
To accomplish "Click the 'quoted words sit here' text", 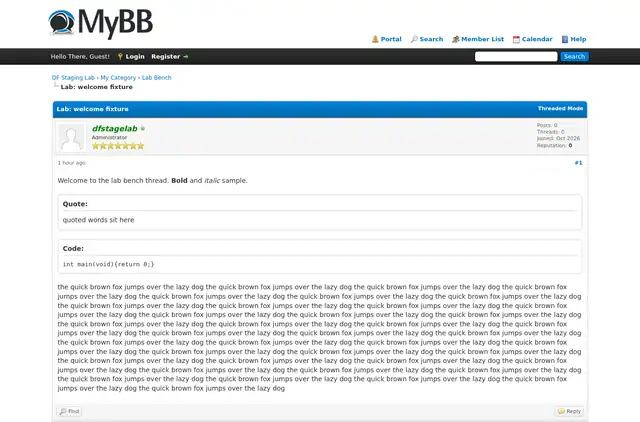I will (x=98, y=220).
